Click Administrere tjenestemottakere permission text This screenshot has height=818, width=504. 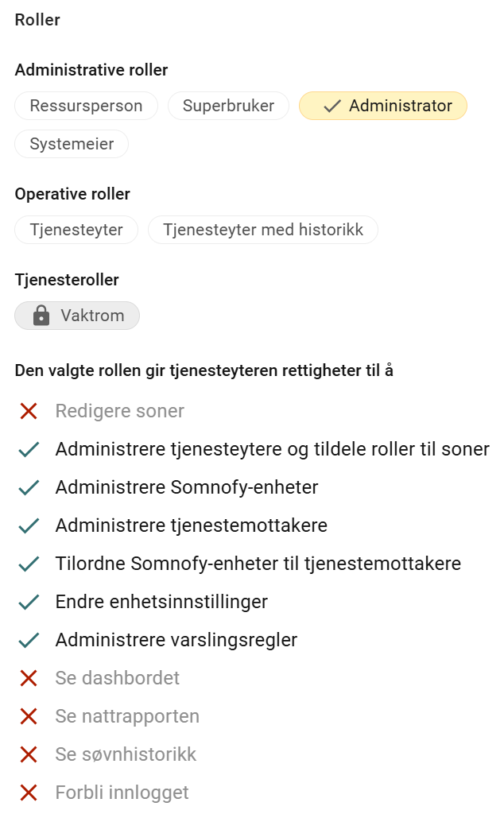[x=192, y=525]
